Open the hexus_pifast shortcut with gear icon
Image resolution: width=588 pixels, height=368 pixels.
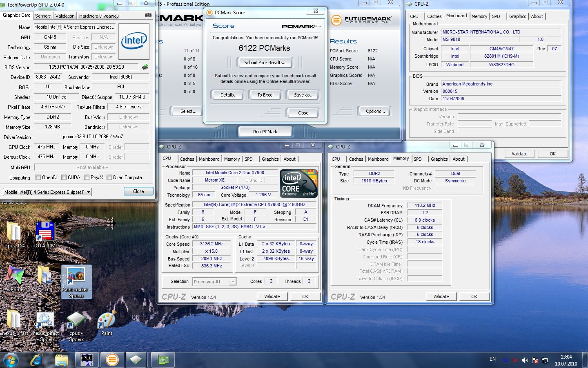[x=46, y=326]
